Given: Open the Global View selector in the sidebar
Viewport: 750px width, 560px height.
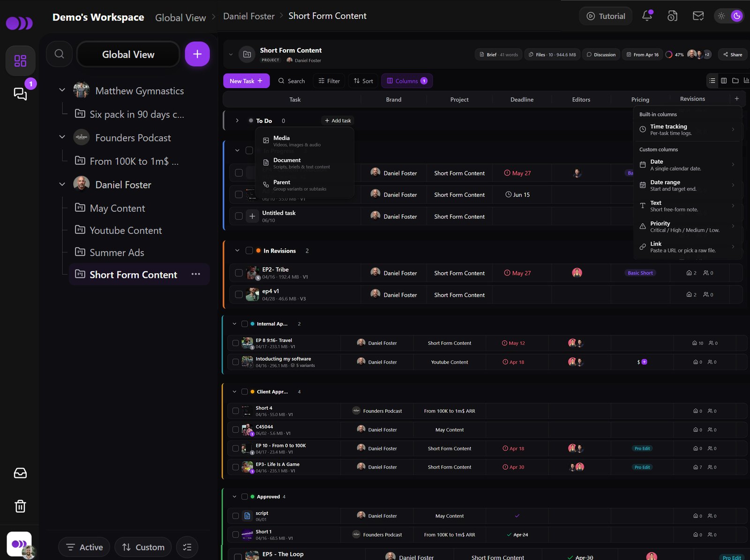Looking at the screenshot, I should click(x=128, y=54).
